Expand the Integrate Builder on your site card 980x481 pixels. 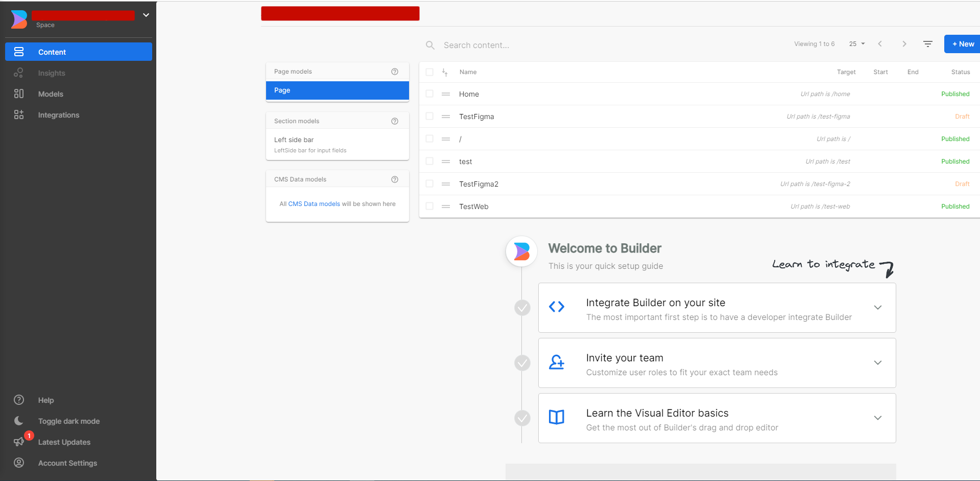878,308
